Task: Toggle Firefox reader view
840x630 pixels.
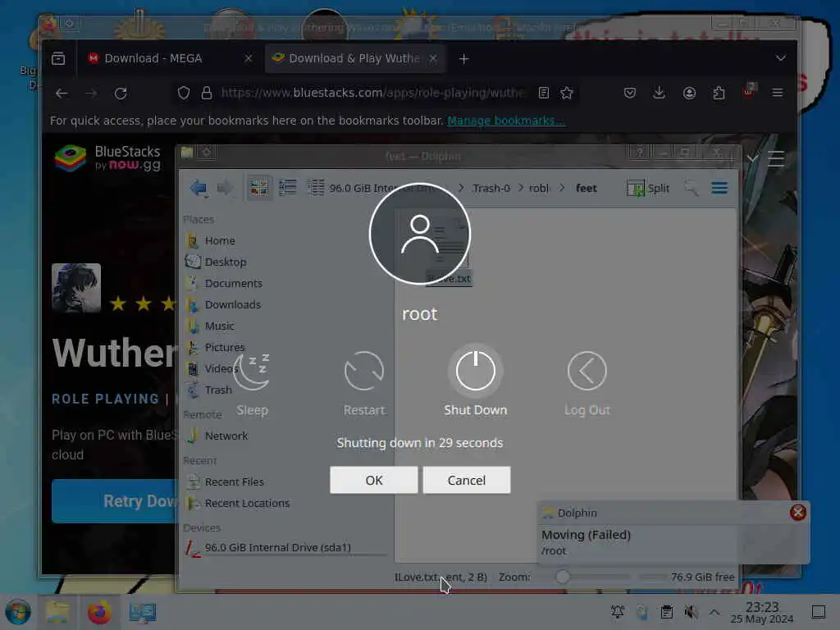Action: pyautogui.click(x=544, y=94)
